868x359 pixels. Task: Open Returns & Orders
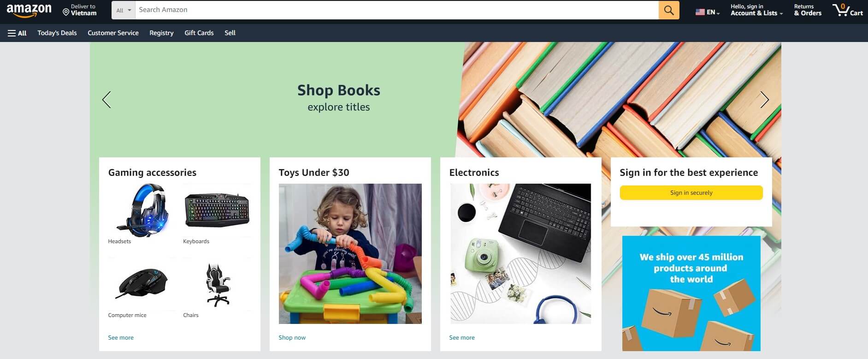pyautogui.click(x=808, y=10)
